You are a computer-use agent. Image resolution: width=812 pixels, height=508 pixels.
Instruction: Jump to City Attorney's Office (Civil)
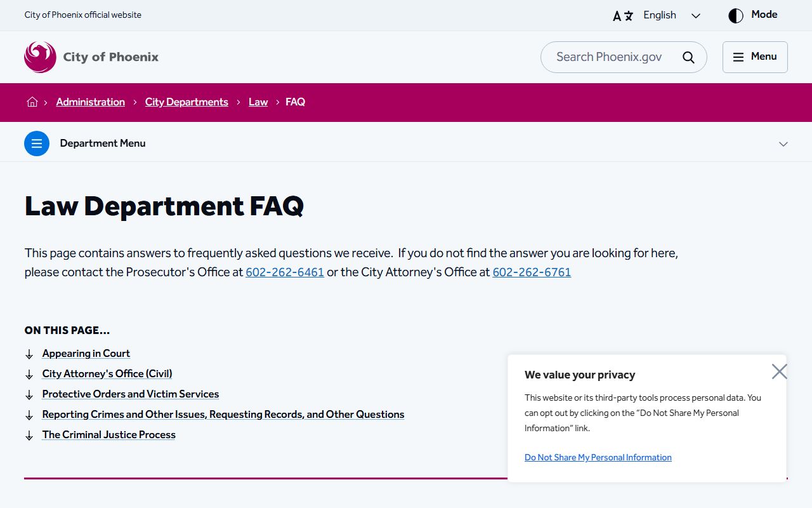coord(107,374)
